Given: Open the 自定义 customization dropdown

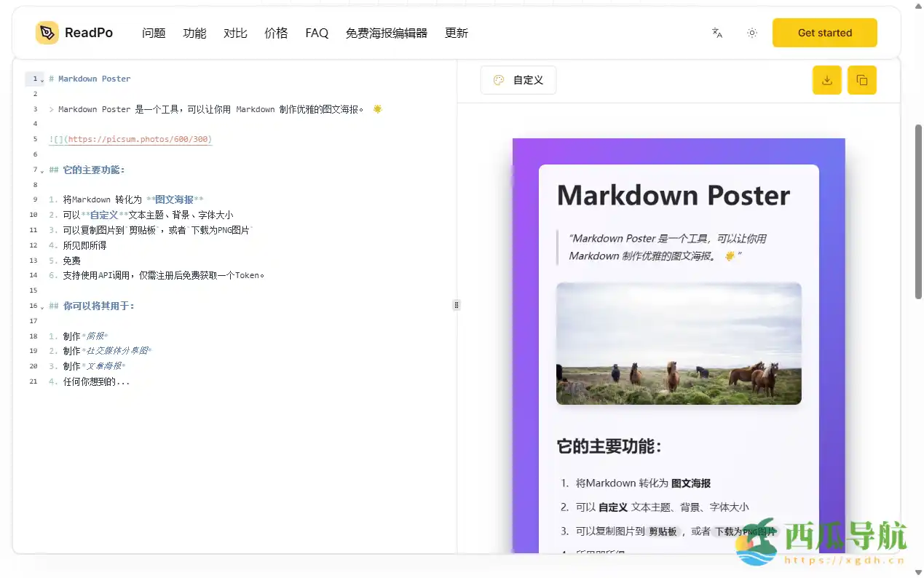Looking at the screenshot, I should click(518, 80).
